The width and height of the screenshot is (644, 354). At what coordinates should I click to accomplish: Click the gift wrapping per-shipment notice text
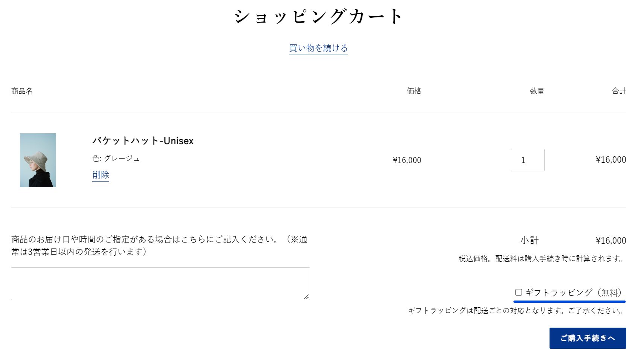point(517,311)
